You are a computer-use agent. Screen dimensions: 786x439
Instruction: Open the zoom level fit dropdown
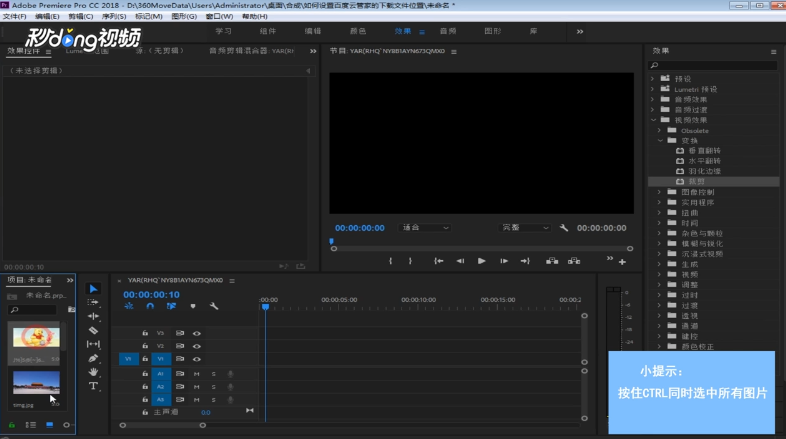pyautogui.click(x=425, y=228)
